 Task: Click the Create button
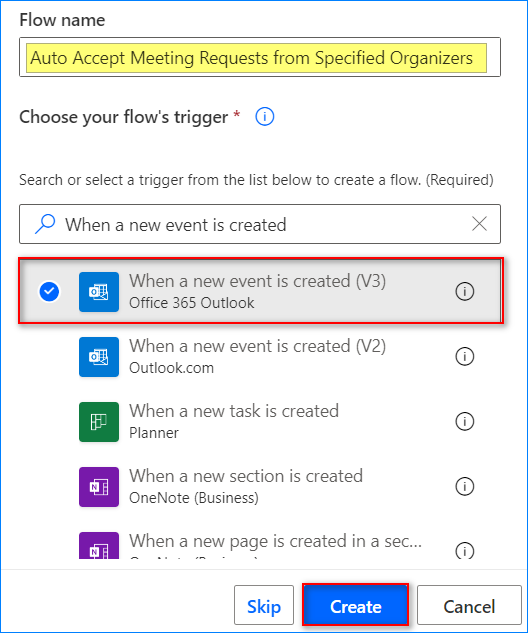[356, 605]
